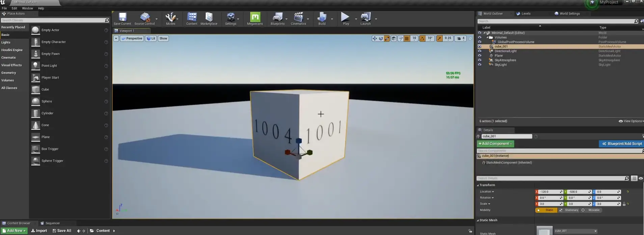Click the Build lighting icon

point(322,17)
